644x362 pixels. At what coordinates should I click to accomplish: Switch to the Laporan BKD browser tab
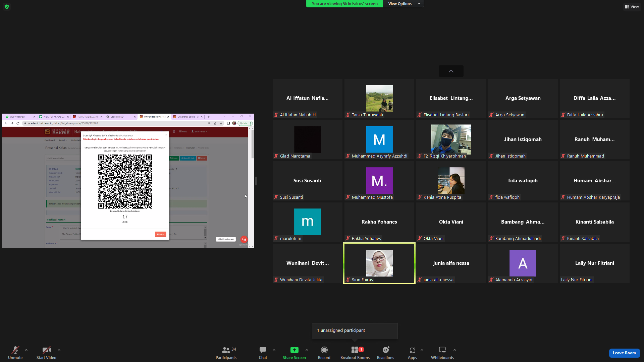[121, 117]
